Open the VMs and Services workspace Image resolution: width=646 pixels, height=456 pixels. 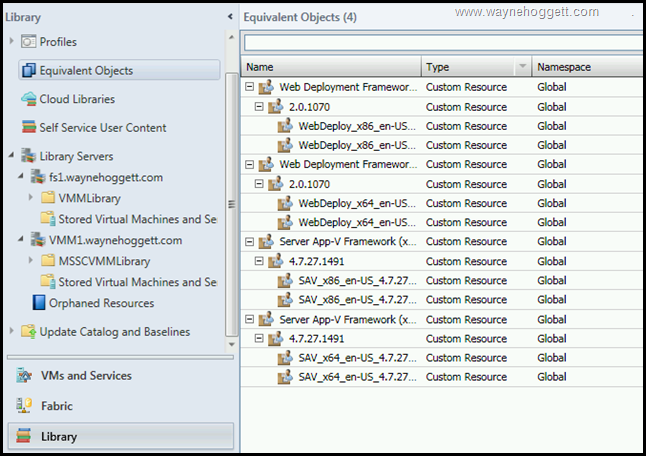pos(86,376)
